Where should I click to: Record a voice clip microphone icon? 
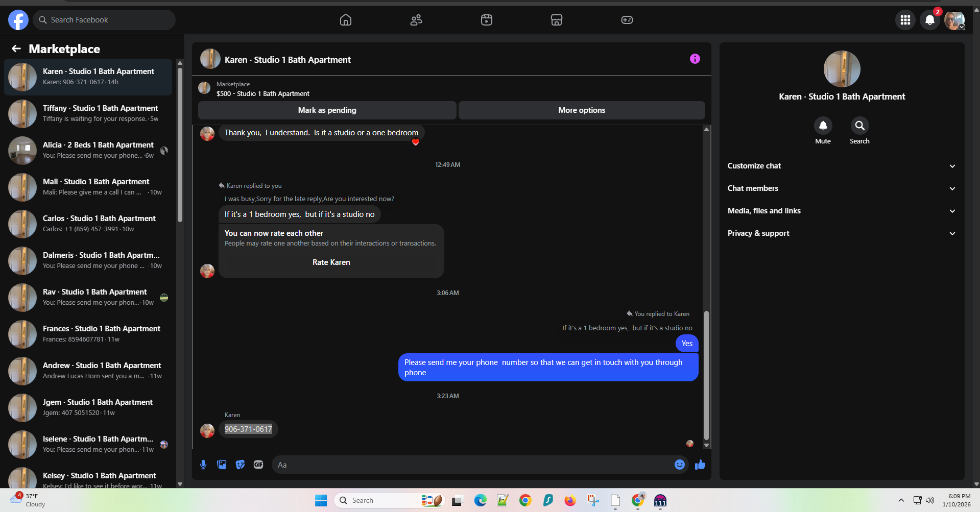[203, 465]
